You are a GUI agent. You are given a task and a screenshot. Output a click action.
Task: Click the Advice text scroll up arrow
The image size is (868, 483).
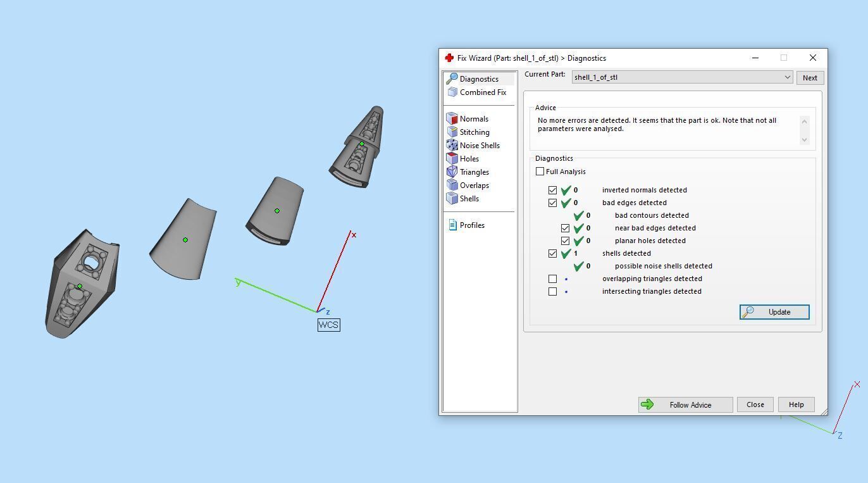[805, 121]
